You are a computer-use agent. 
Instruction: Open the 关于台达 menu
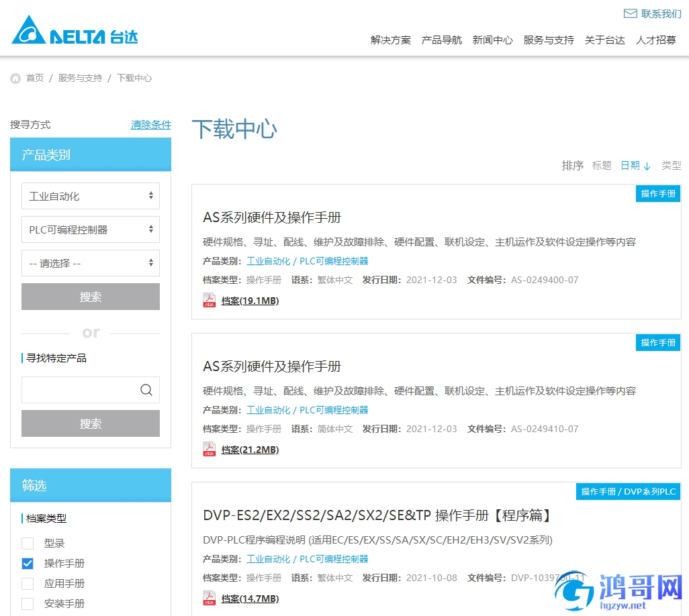(x=604, y=40)
